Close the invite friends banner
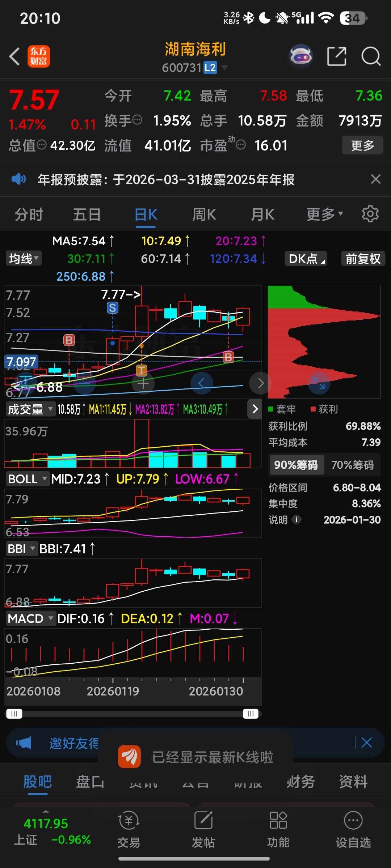Image resolution: width=391 pixels, height=868 pixels. click(x=367, y=743)
